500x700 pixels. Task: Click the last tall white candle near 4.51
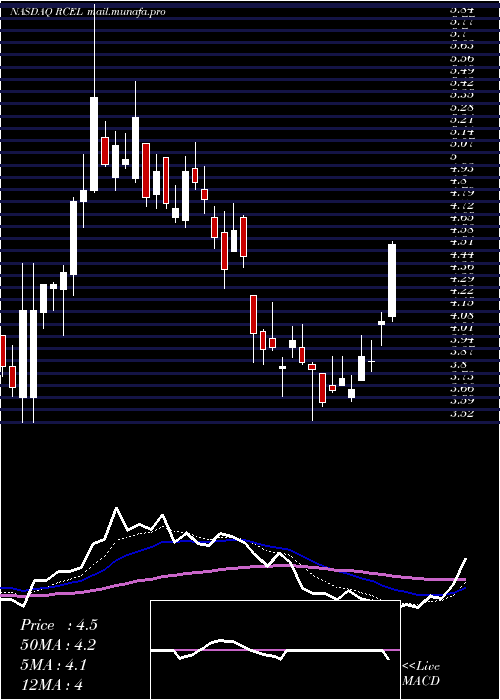pos(392,280)
